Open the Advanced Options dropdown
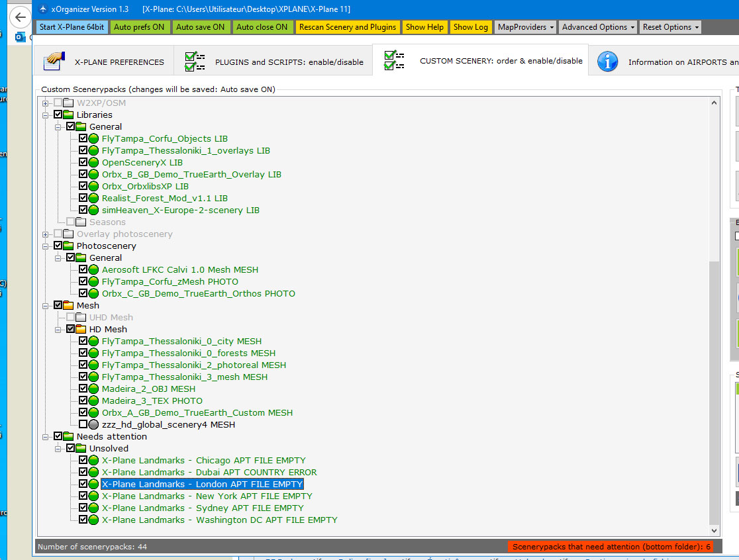Screen dimensions: 739x560 [x=597, y=27]
